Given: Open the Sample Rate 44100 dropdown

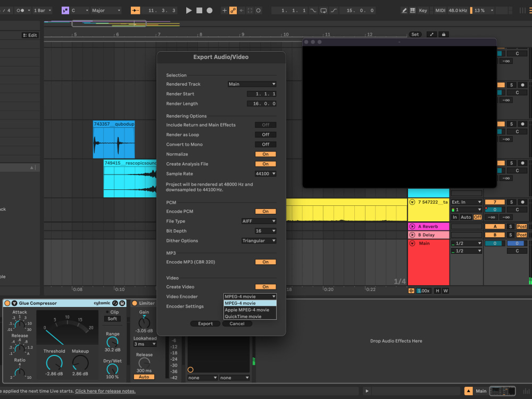Looking at the screenshot, I should pyautogui.click(x=265, y=174).
